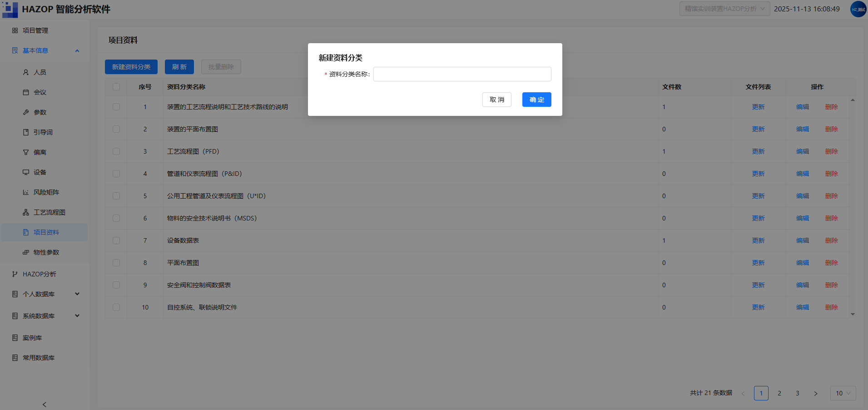868x410 pixels.
Task: Click the user avatar in top right
Action: point(858,9)
